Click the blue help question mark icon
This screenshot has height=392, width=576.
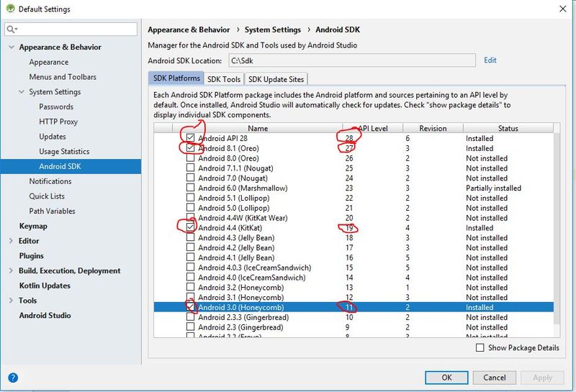(x=13, y=378)
